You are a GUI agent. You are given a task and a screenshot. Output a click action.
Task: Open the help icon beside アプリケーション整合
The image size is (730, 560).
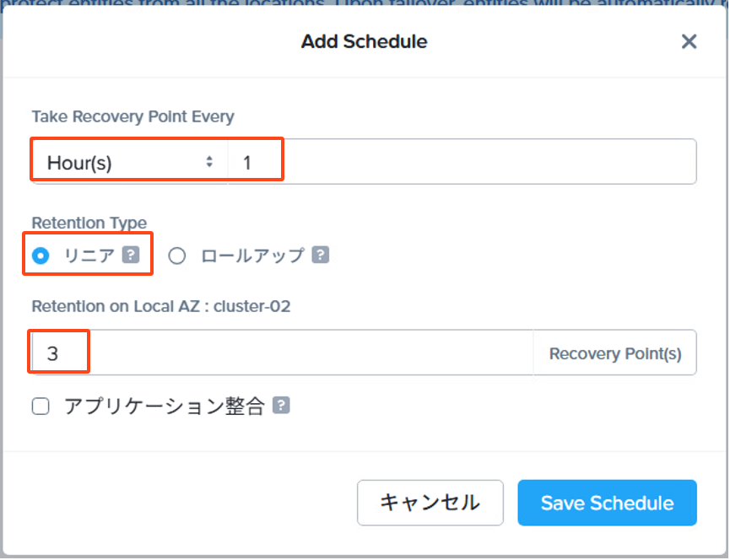[x=281, y=405]
